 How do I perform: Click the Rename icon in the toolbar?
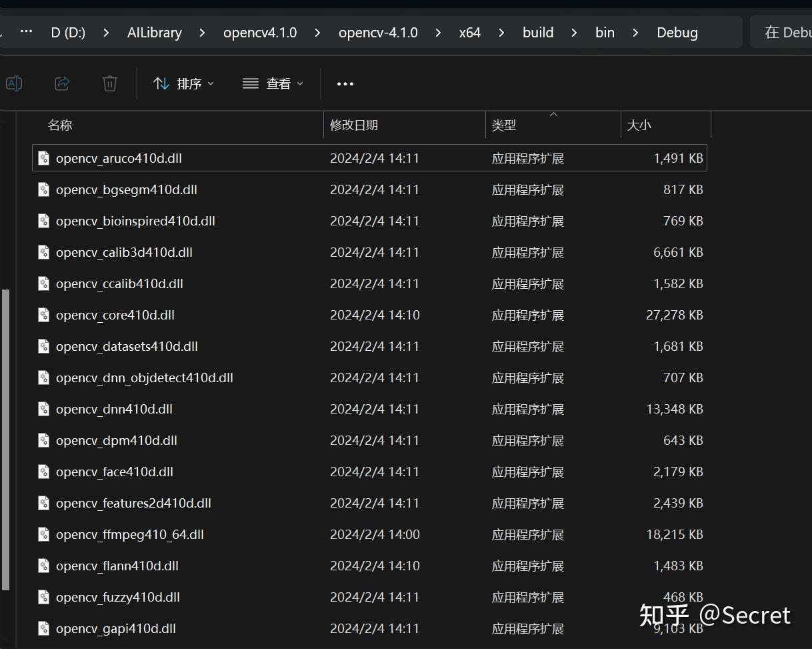pyautogui.click(x=14, y=83)
